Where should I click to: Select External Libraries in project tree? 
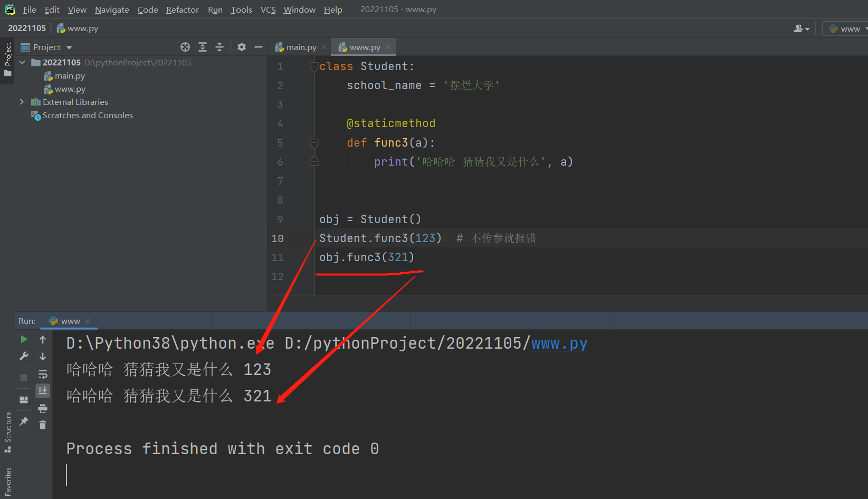pos(70,102)
